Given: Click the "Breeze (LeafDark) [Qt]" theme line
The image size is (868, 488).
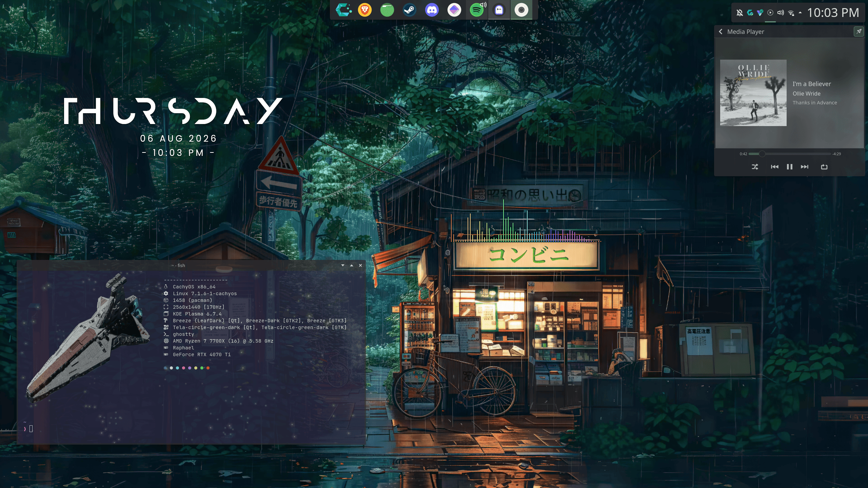Looking at the screenshot, I should click(260, 321).
